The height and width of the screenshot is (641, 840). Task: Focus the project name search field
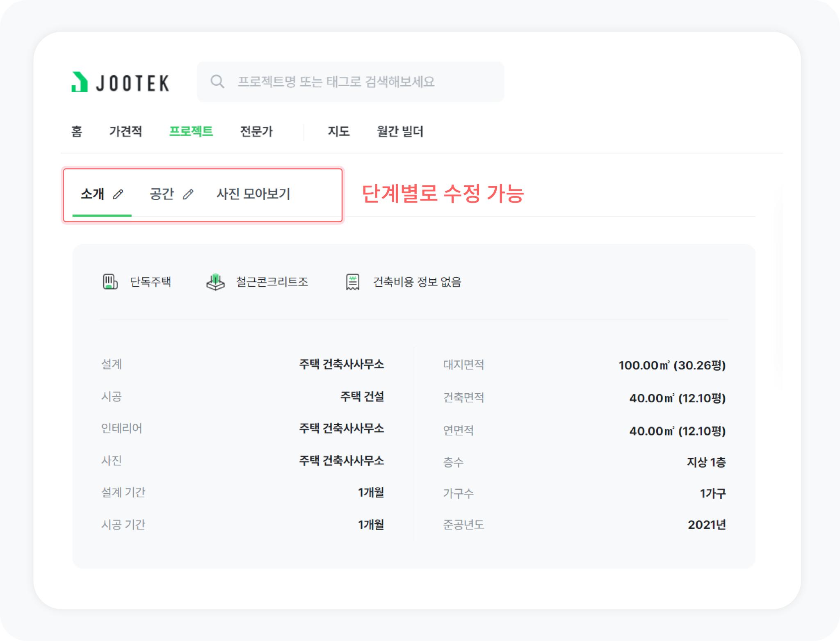click(x=350, y=82)
